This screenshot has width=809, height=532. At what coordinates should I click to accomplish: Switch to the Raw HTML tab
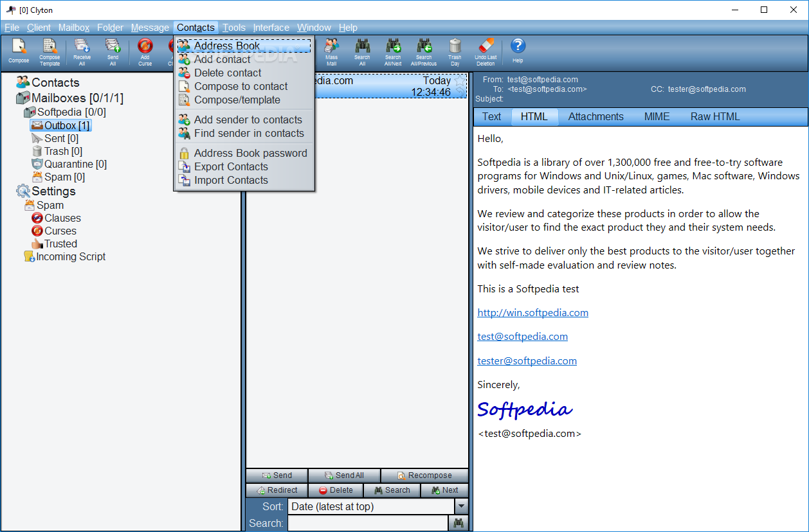[x=715, y=116]
